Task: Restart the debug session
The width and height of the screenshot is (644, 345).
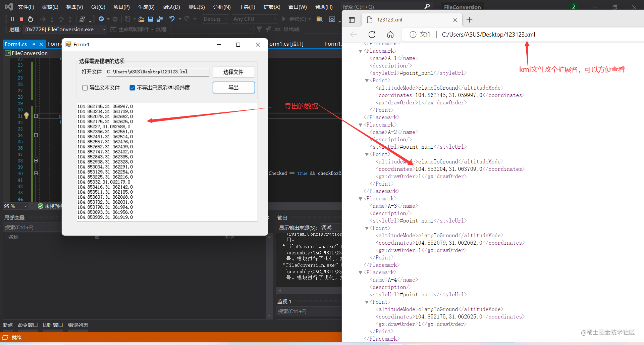Action: click(x=31, y=19)
